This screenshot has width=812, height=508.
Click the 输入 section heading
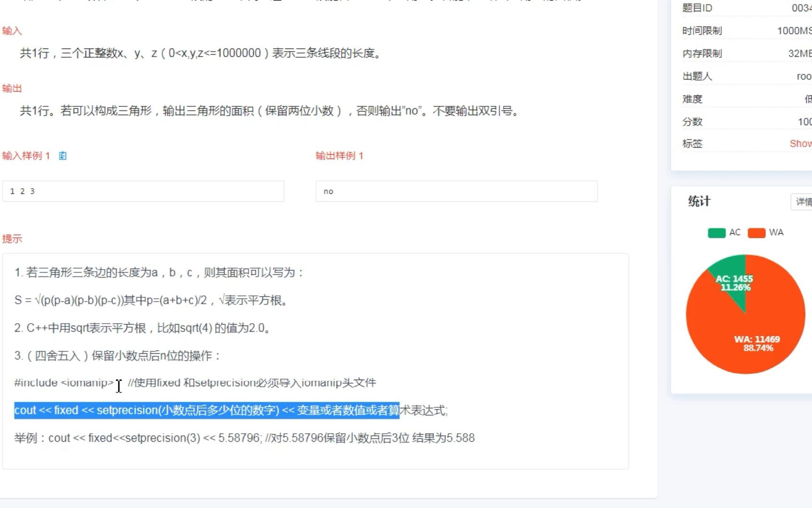point(12,31)
